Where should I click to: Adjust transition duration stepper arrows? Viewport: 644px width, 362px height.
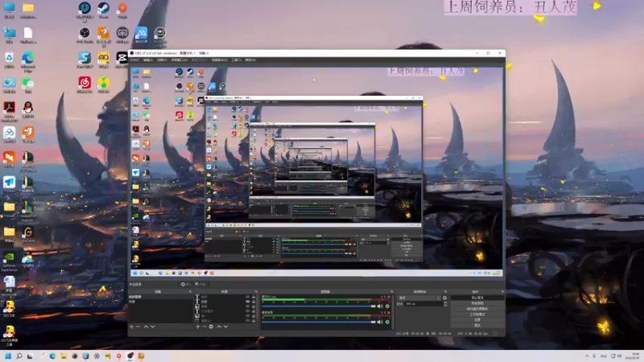tap(445, 304)
